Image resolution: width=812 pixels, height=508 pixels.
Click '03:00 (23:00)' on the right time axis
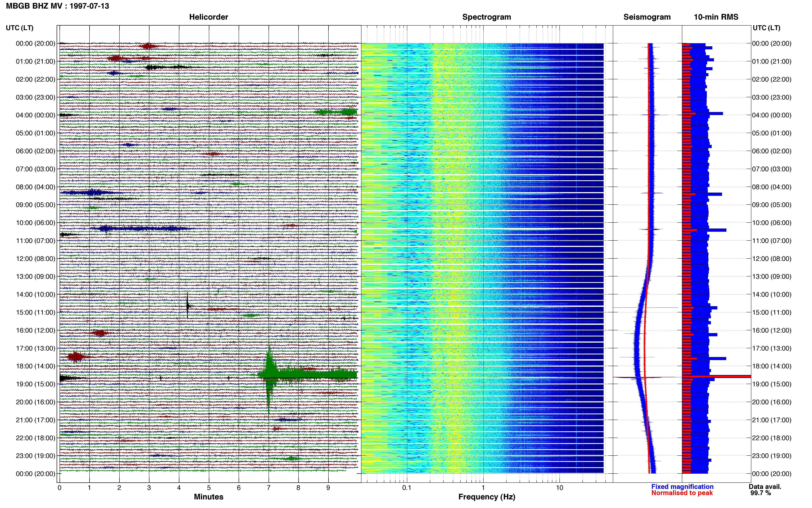tap(772, 97)
